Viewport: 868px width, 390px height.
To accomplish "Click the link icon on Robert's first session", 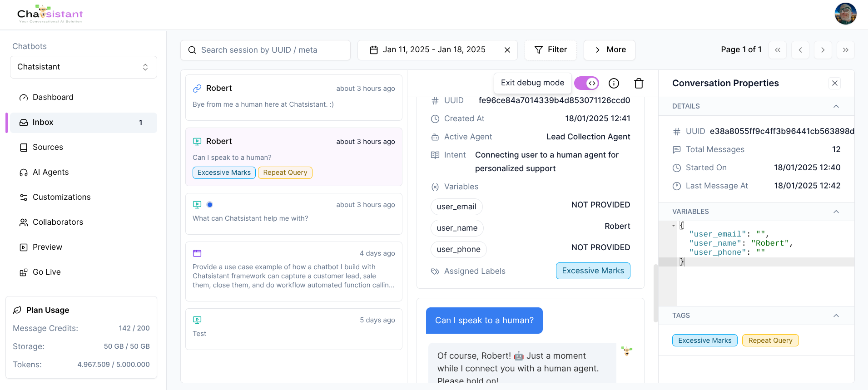I will click(197, 89).
